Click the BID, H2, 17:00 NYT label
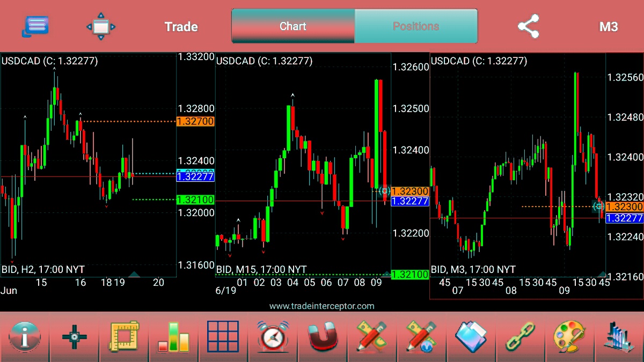644x362 pixels. pos(43,269)
